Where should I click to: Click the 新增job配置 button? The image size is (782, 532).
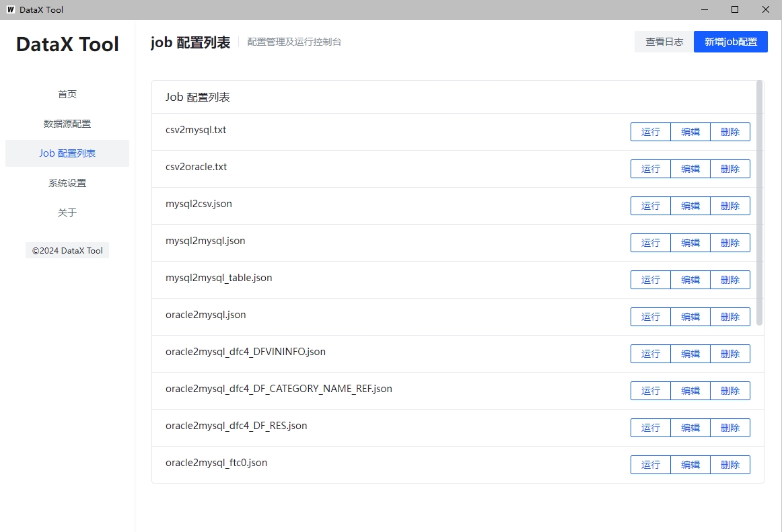pos(731,42)
